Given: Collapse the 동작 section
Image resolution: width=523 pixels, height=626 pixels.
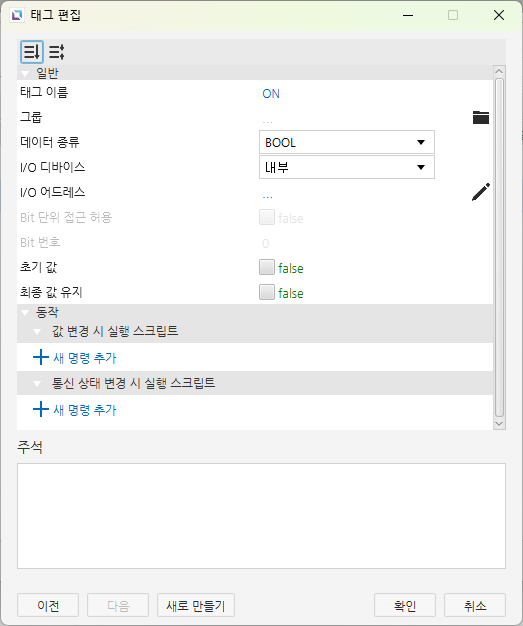Looking at the screenshot, I should point(26,313).
